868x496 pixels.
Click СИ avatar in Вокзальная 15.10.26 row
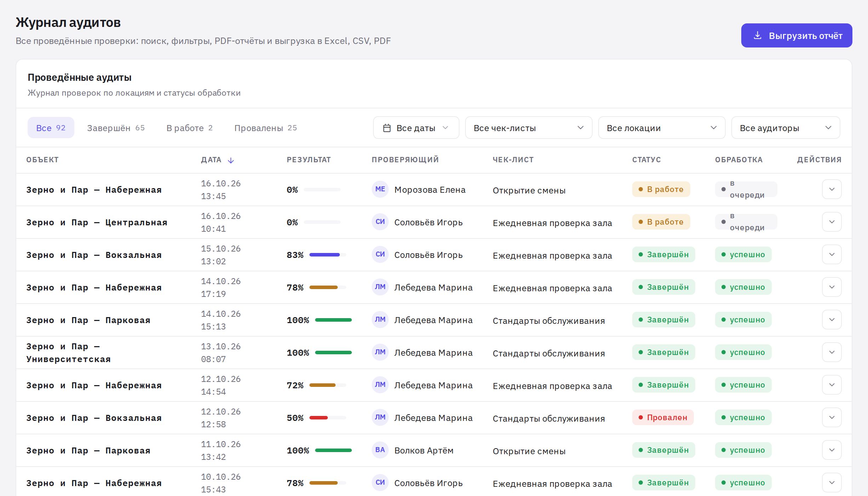(x=380, y=254)
